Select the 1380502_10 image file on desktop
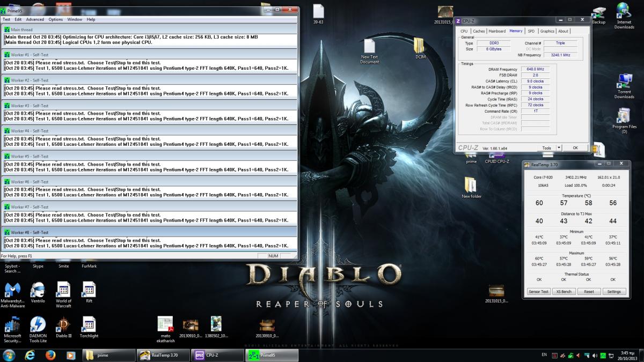Image resolution: width=644 pixels, height=362 pixels. coord(216,327)
